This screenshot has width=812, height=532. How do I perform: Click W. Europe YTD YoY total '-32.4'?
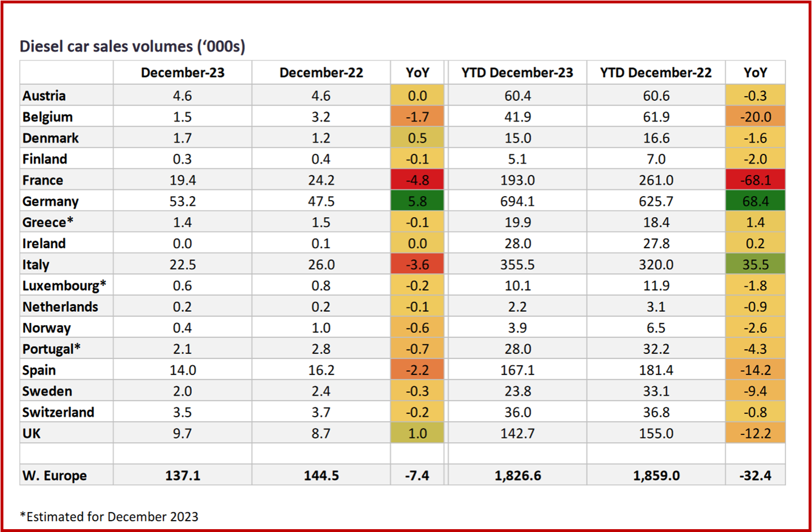(x=755, y=475)
